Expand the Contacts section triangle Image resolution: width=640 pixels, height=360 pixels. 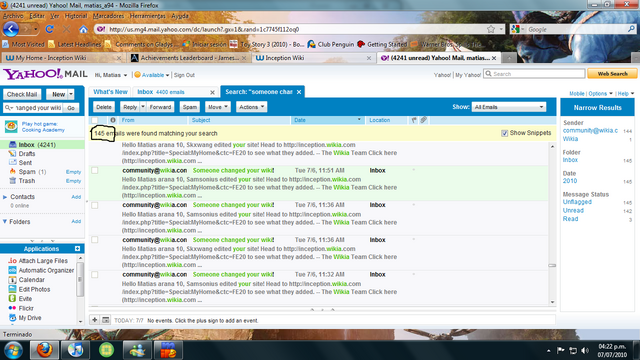click(x=5, y=197)
